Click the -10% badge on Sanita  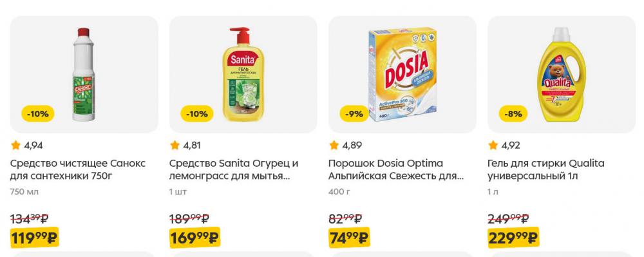[x=197, y=114]
